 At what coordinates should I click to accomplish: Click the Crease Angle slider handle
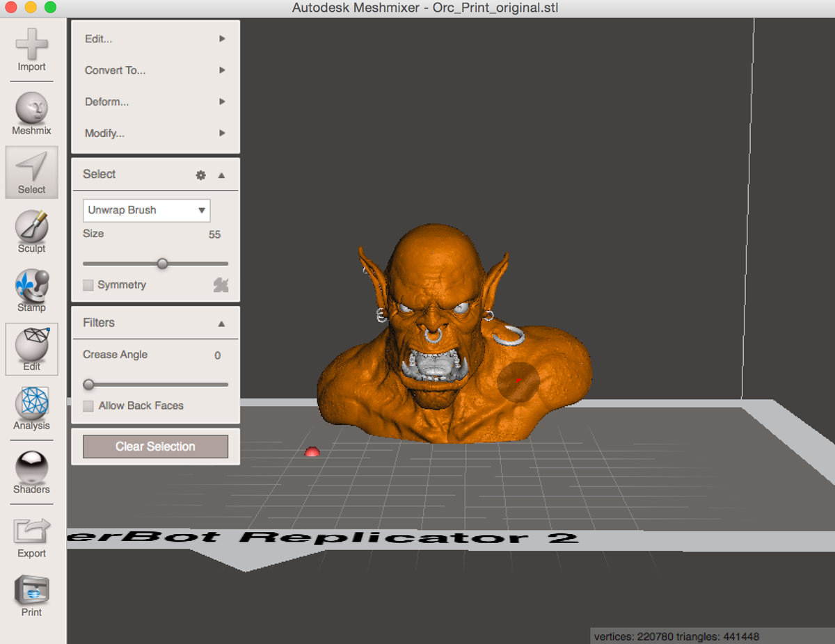coord(88,385)
